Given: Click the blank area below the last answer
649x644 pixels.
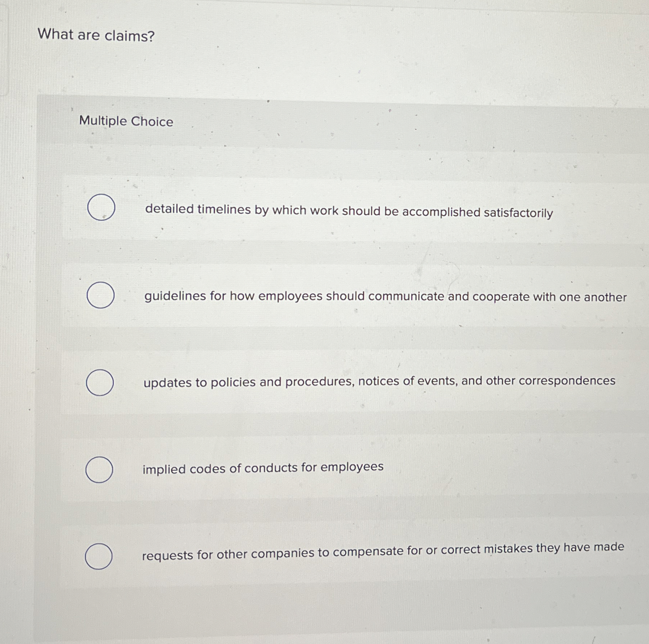Looking at the screenshot, I should click(325, 614).
